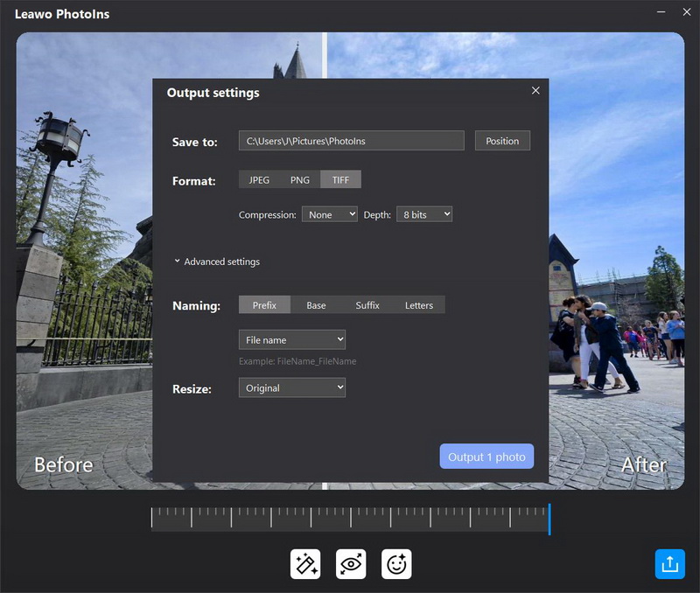Minimize the Leawo PhotoIns window

pos(661,12)
